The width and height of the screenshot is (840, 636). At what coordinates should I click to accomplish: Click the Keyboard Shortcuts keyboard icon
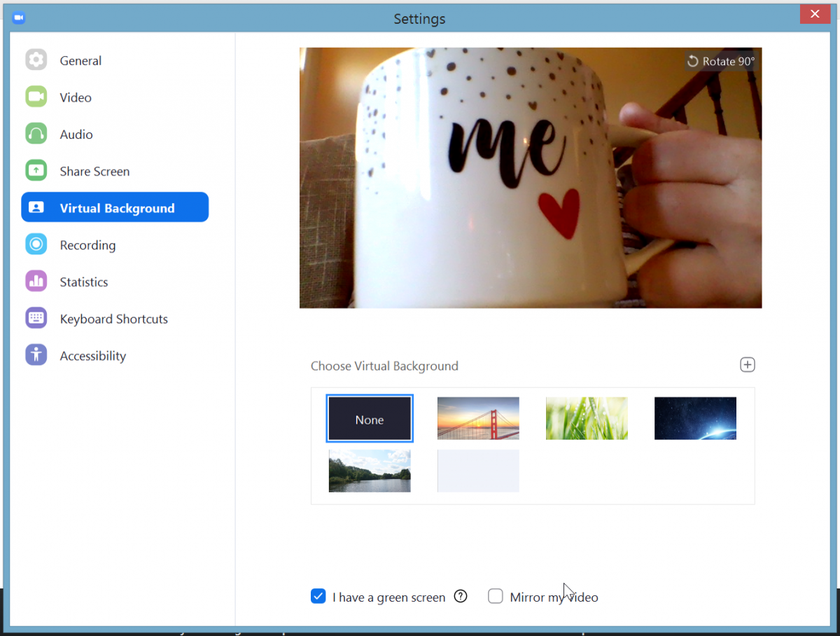point(36,318)
